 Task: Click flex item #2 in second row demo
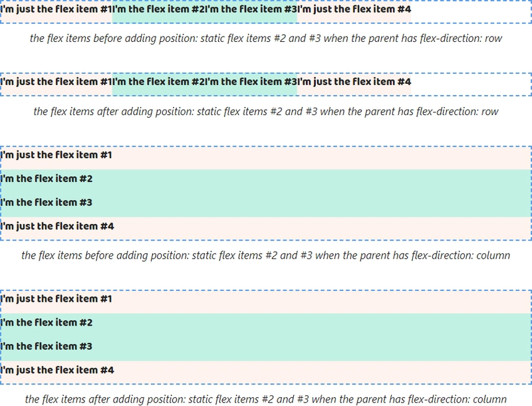point(158,84)
